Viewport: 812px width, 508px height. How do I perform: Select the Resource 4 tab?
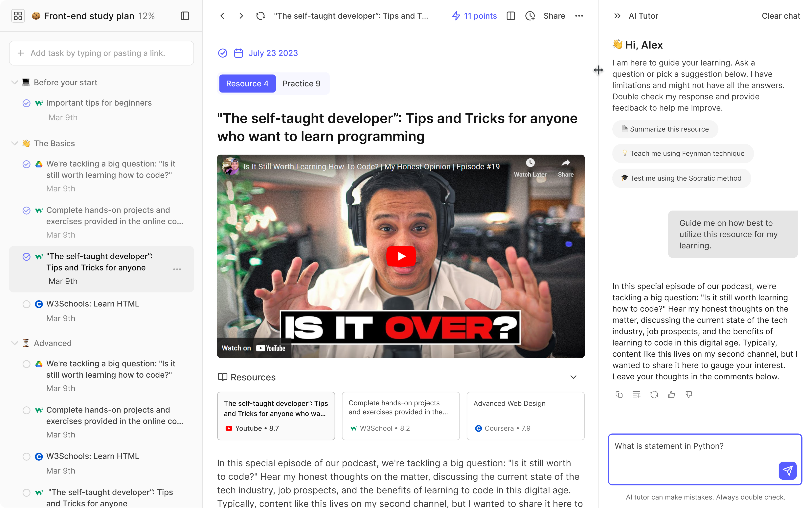click(247, 83)
